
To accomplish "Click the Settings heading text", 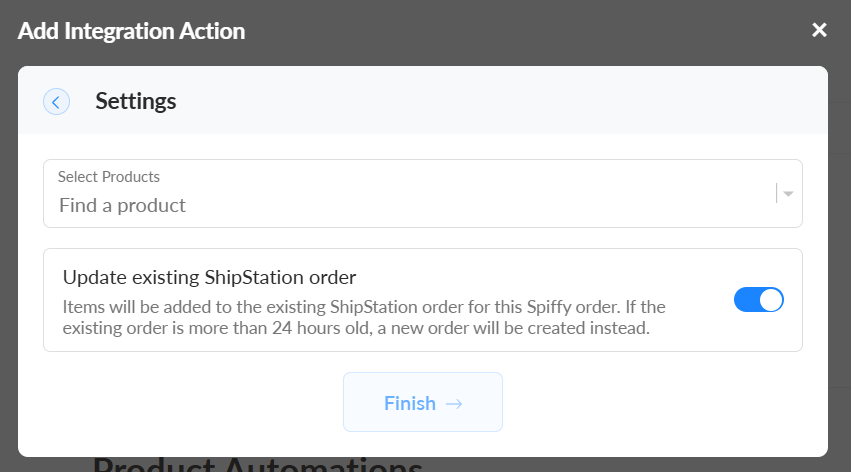I will click(136, 101).
